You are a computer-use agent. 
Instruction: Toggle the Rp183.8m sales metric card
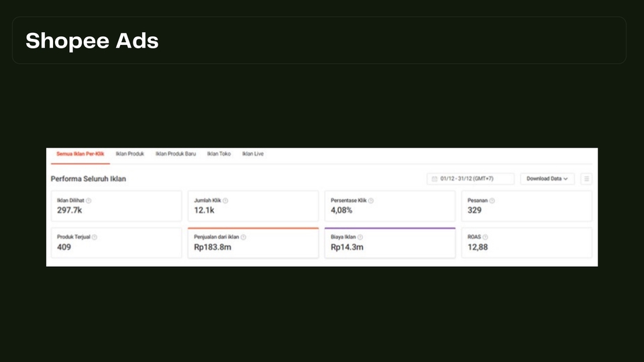(253, 243)
